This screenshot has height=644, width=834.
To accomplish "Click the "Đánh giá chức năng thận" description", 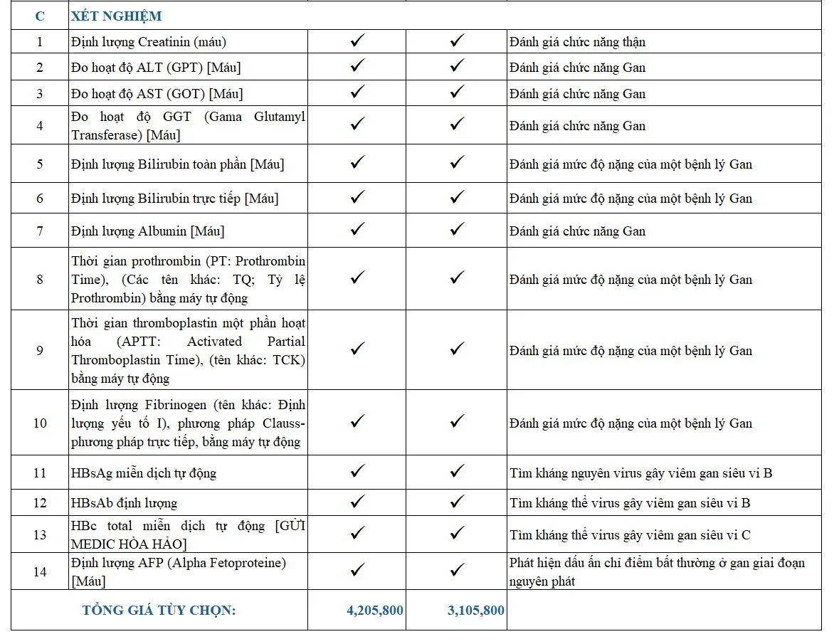I will tap(577, 41).
